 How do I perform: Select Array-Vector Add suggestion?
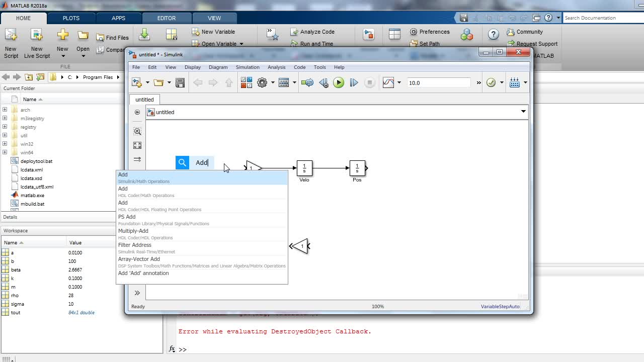(202, 262)
